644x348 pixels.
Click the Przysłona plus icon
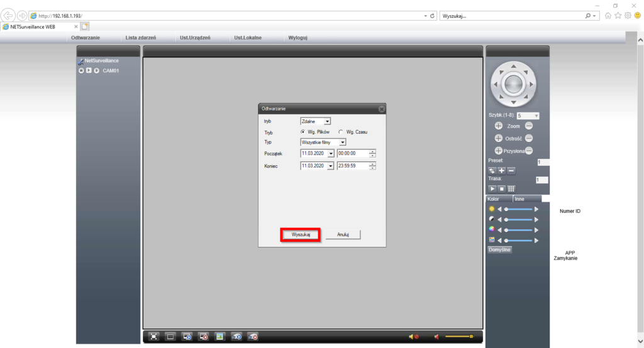[499, 151]
